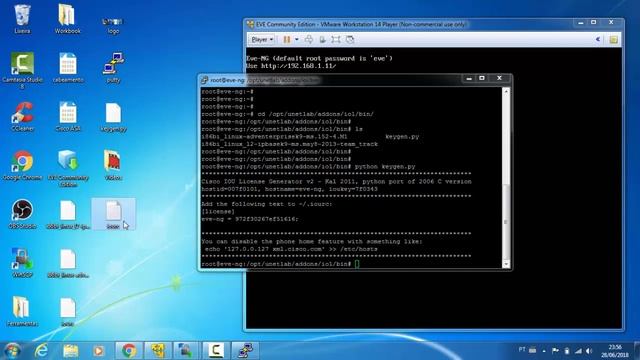The image size is (640, 360).
Task: Open Action Center flag in tray
Action: click(x=555, y=351)
